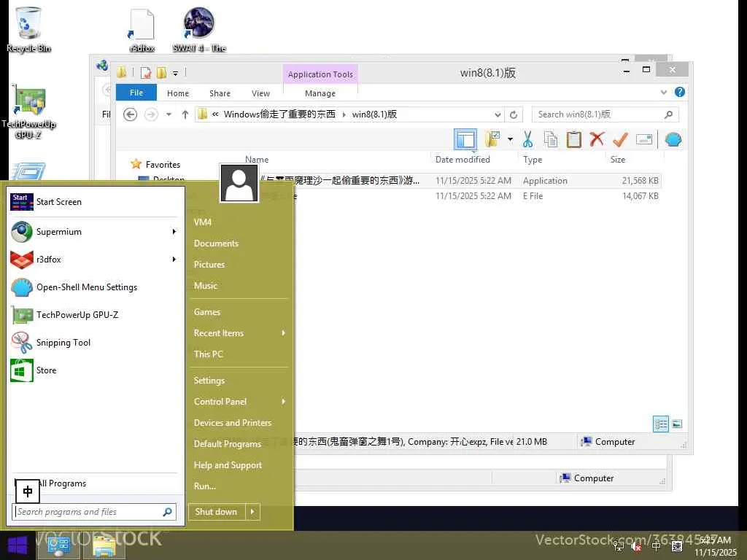Screen dimensions: 747x560
Task: Expand the address bar history dropdown
Action: 498,114
